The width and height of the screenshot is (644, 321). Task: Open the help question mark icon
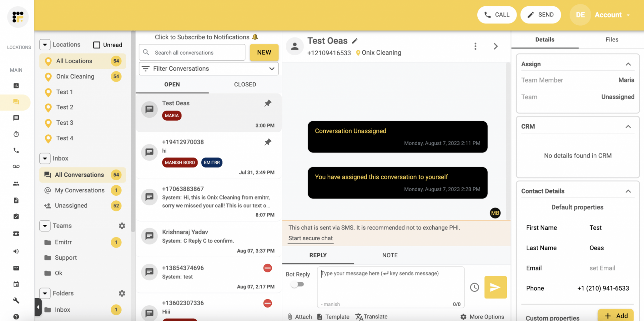(16, 316)
